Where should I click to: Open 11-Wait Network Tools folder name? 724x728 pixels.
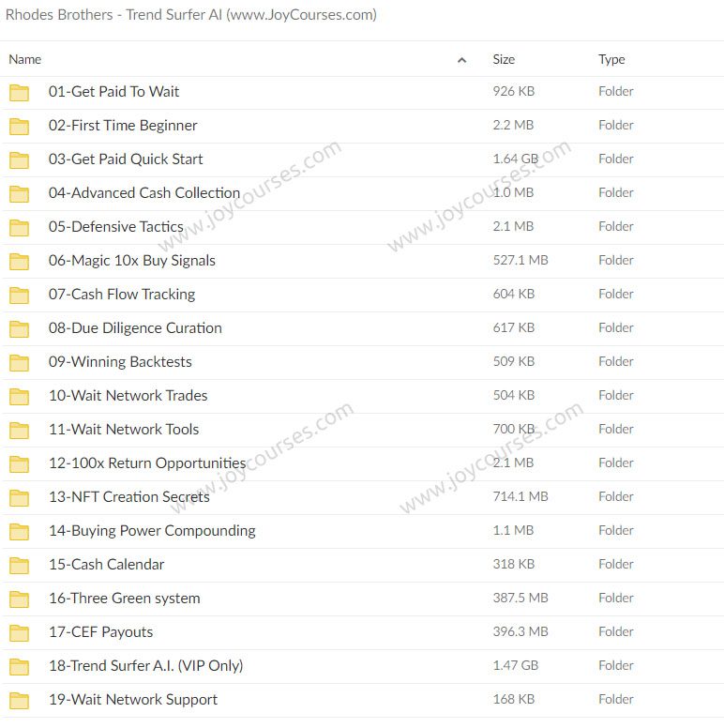click(x=124, y=430)
